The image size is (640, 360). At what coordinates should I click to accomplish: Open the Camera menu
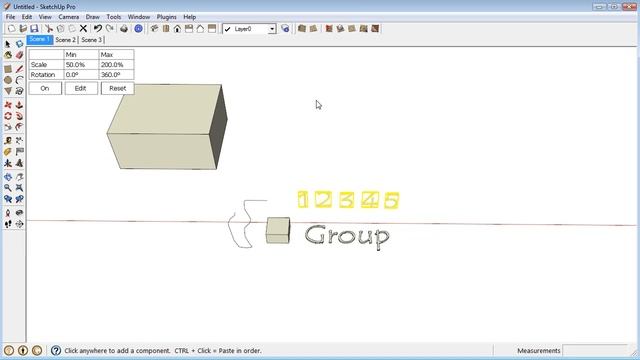[x=69, y=17]
